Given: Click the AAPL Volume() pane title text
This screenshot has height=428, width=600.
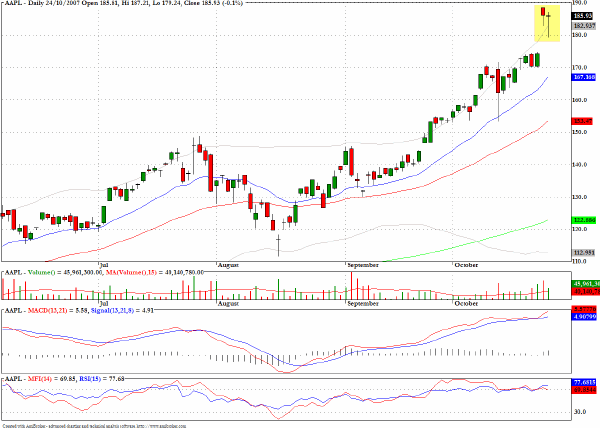Looking at the screenshot, I should pos(54,273).
